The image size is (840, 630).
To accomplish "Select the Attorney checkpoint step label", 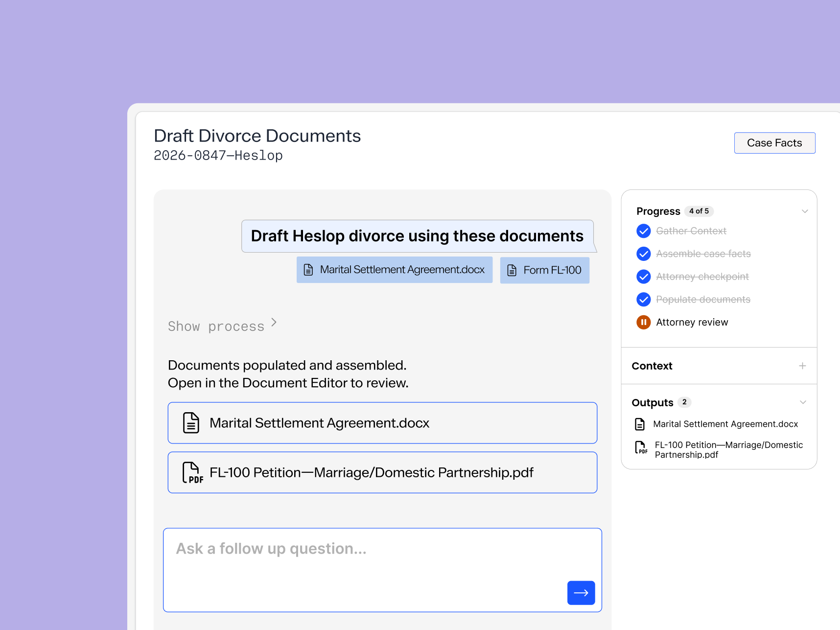I will [702, 277].
